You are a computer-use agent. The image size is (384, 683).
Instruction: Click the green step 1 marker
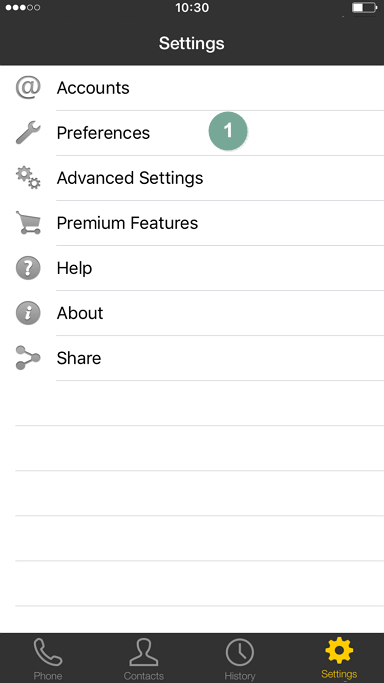click(x=228, y=131)
